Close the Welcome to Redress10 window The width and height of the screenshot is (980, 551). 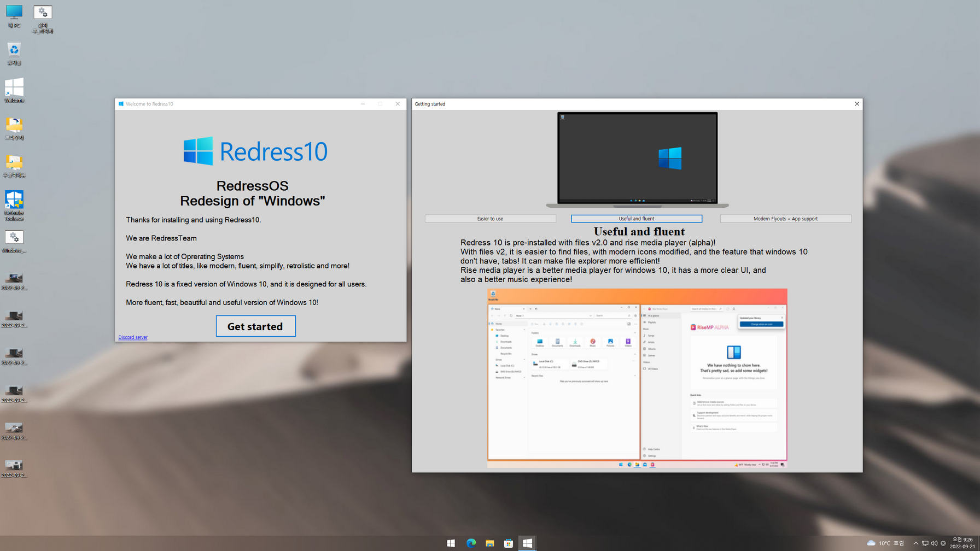click(398, 104)
